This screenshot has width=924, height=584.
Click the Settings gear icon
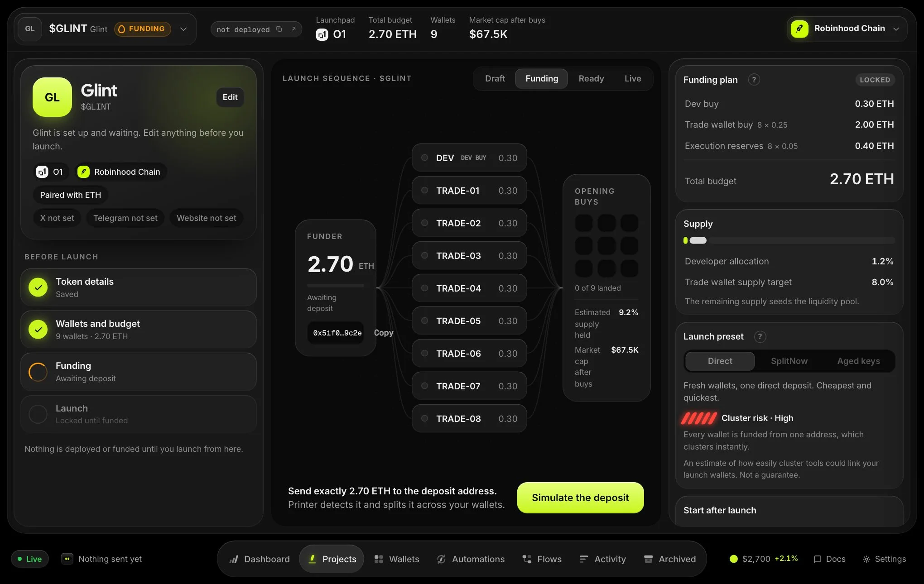pyautogui.click(x=866, y=559)
